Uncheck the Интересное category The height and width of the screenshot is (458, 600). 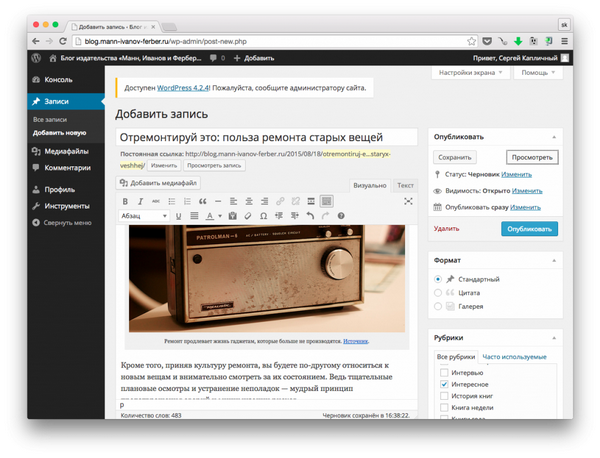[x=444, y=384]
